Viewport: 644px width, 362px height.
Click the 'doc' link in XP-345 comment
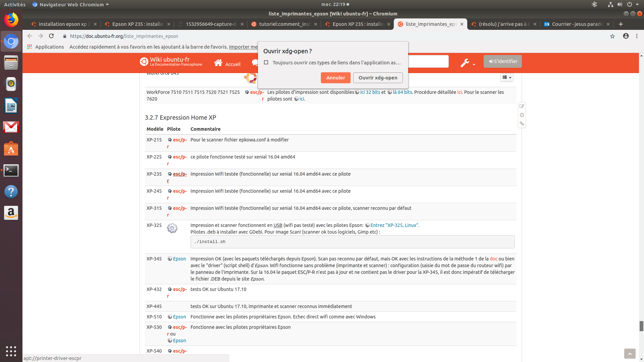(x=493, y=259)
